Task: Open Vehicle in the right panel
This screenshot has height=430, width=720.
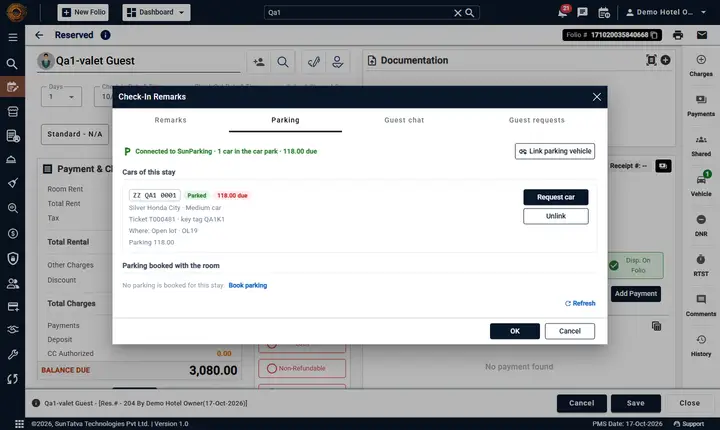Action: pos(701,185)
